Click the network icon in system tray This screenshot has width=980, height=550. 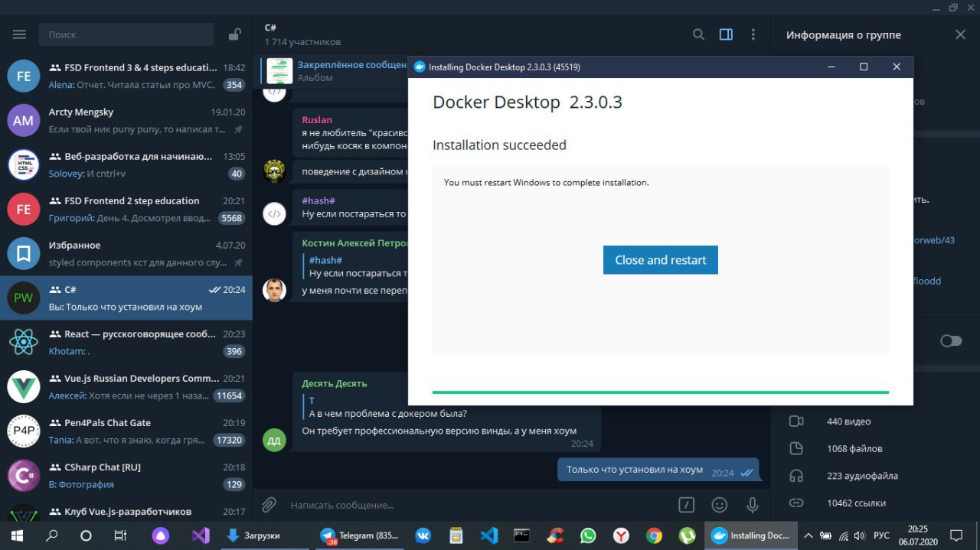click(x=843, y=535)
